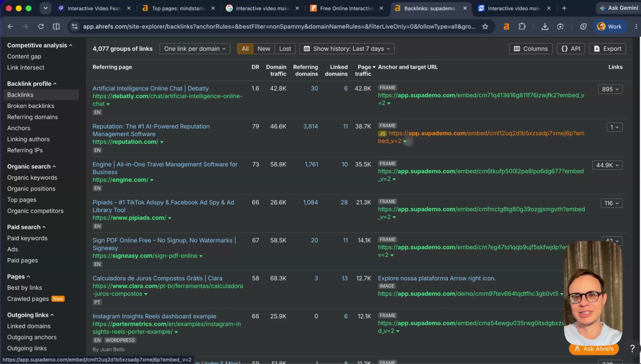641x364 pixels.
Task: Open the Sign PDF Online Free Signeasy link
Action: [x=164, y=244]
